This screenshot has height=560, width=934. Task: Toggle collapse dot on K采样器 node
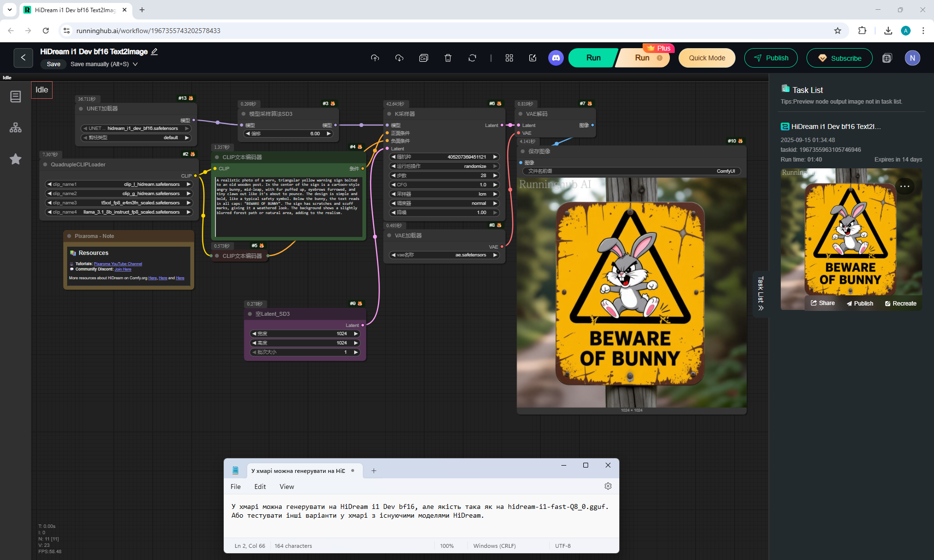[389, 114]
